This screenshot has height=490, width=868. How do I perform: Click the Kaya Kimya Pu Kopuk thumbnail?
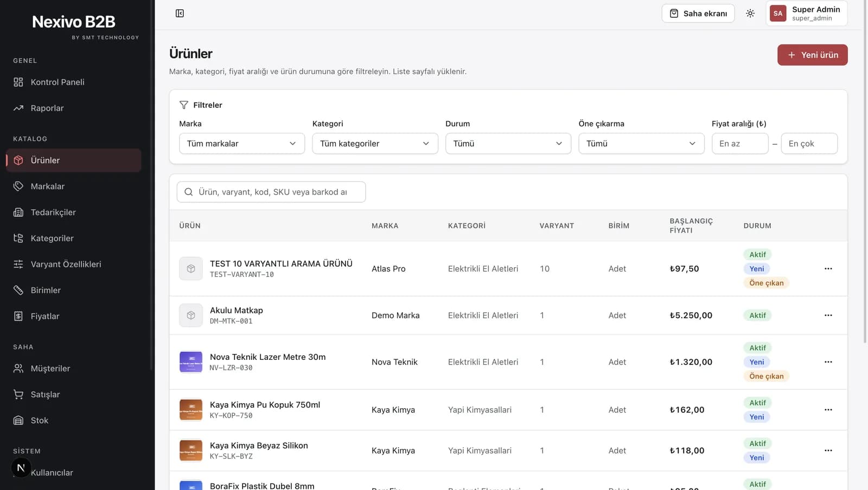coord(191,409)
